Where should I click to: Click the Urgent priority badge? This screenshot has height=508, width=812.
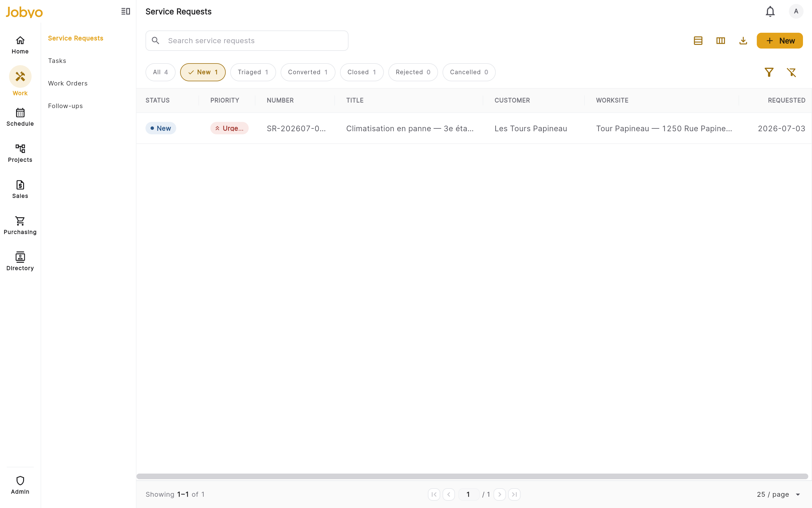coord(230,128)
